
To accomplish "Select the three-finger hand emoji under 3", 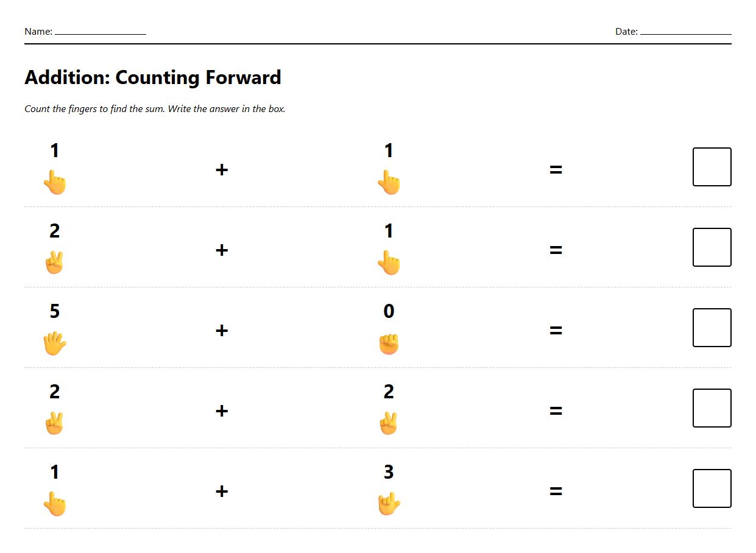I will (389, 504).
